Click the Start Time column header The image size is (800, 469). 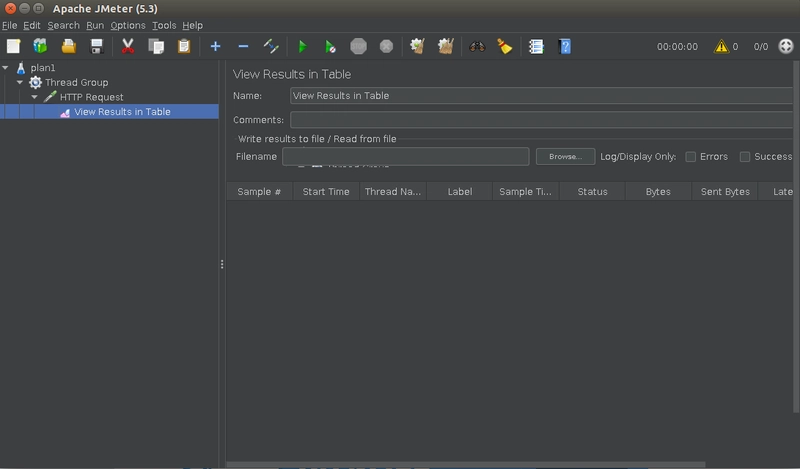[326, 191]
